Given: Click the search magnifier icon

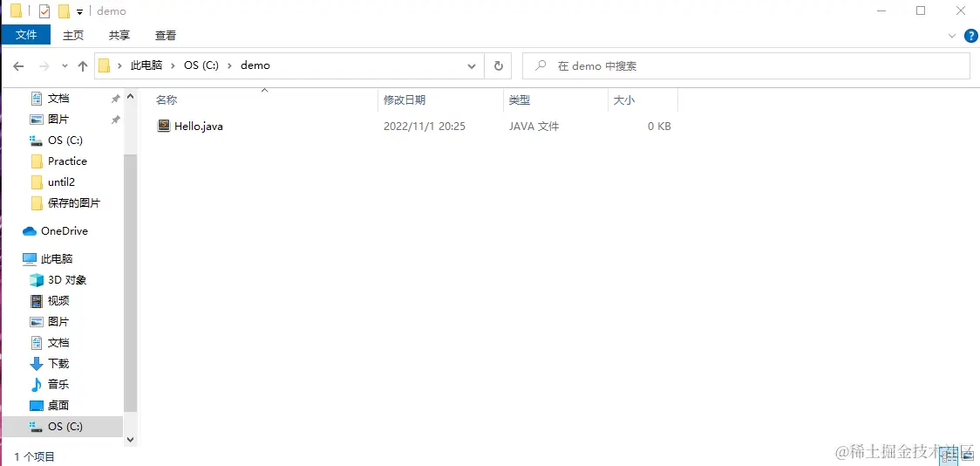Looking at the screenshot, I should coord(541,65).
